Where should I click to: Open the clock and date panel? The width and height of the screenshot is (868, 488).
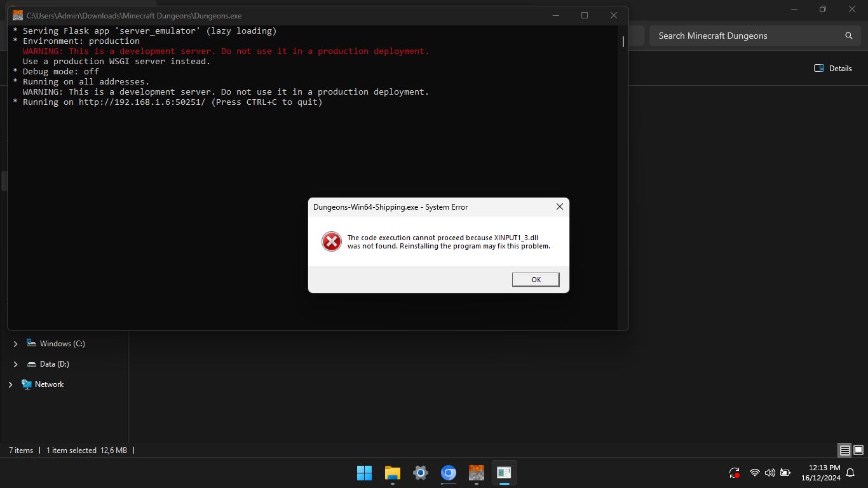[x=820, y=473]
